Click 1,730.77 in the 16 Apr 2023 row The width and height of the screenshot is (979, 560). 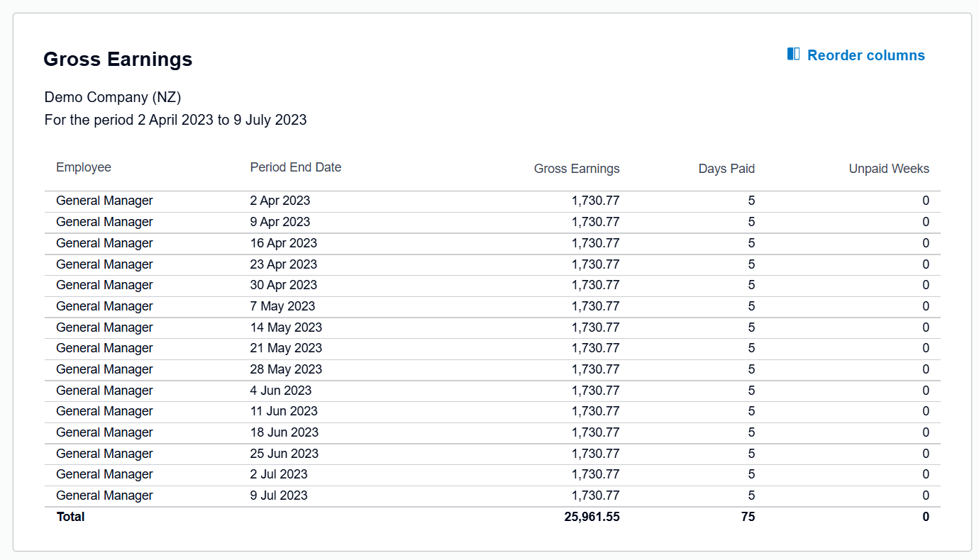(x=596, y=243)
